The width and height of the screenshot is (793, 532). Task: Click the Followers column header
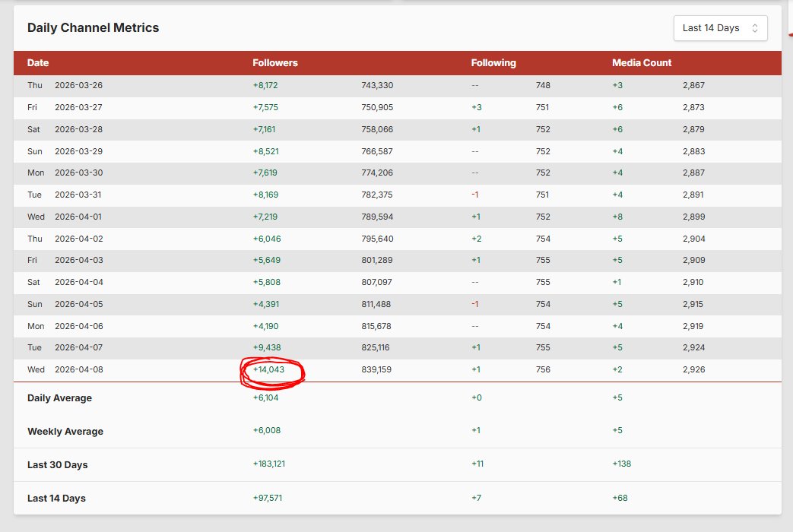point(275,63)
